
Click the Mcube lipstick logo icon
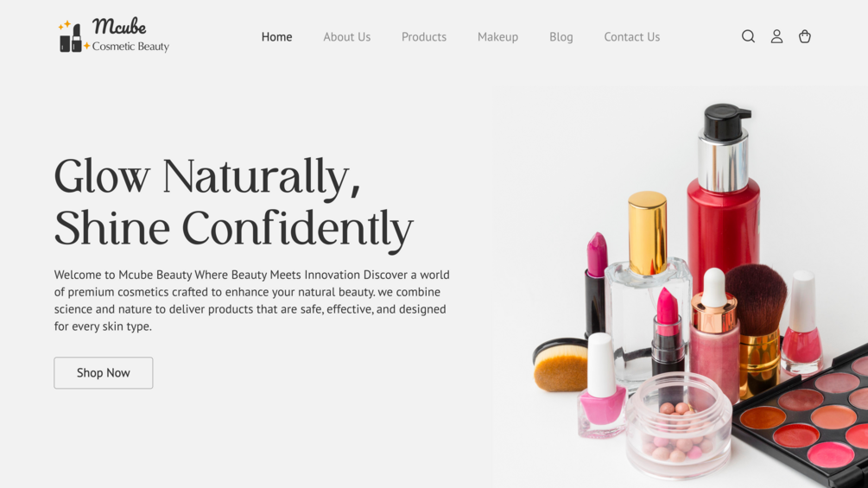click(x=73, y=36)
